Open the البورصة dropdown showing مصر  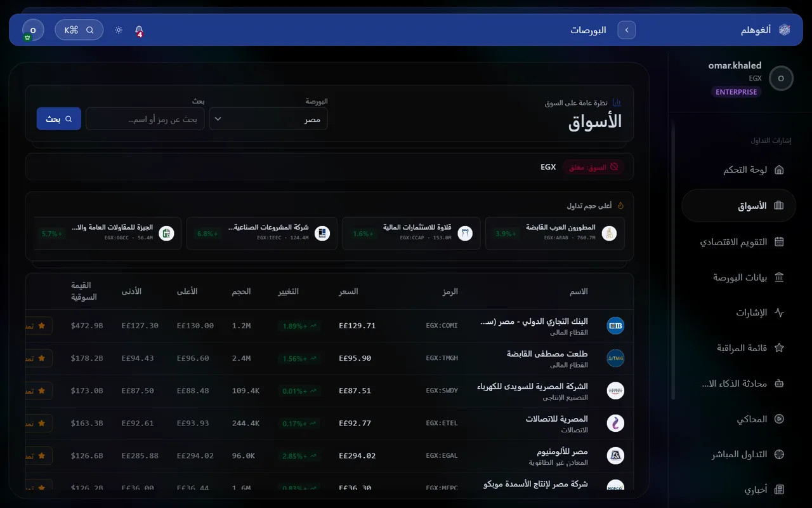(x=268, y=119)
